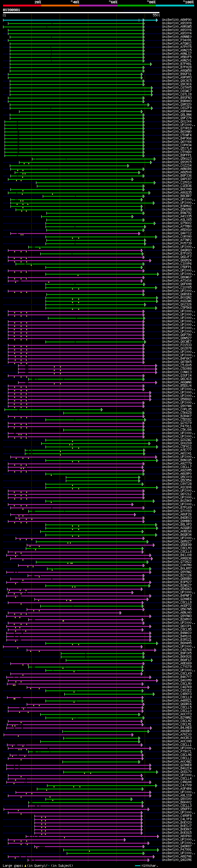Select hit label UniRef100_Q9M3Z0
The image size is (197, 868).
coord(177,104)
